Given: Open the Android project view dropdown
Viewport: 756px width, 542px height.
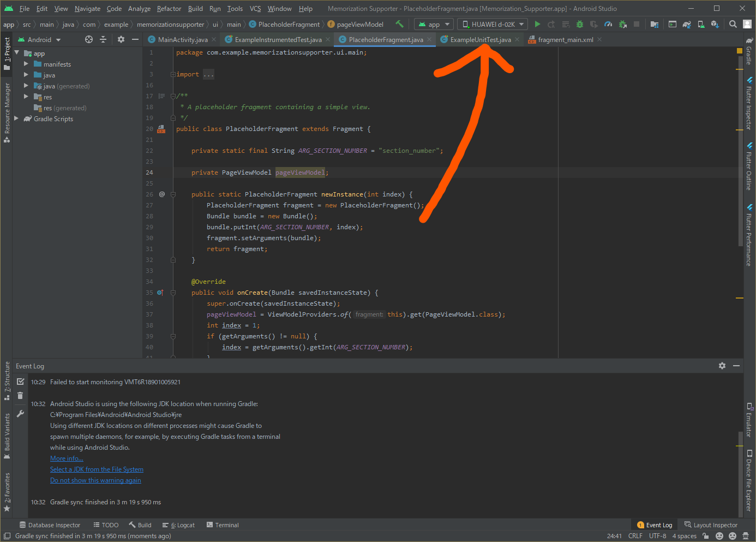Looking at the screenshot, I should click(x=40, y=39).
